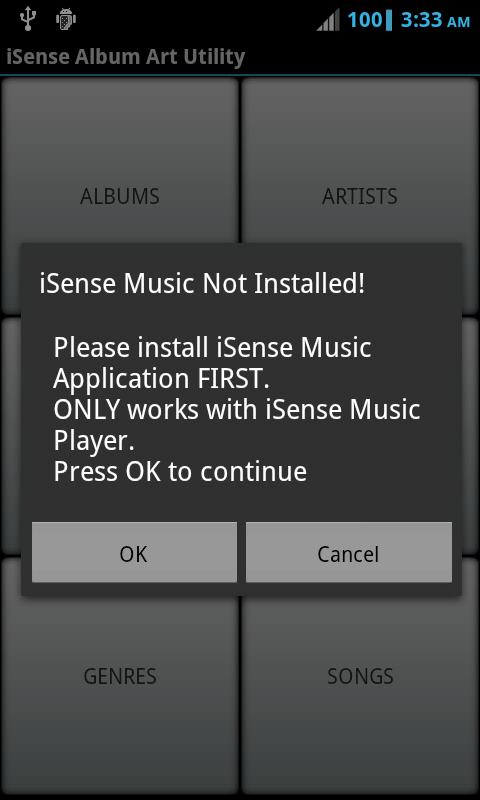Image resolution: width=480 pixels, height=800 pixels.
Task: Tap the 'Application FIRST.' text line
Action: tap(161, 379)
